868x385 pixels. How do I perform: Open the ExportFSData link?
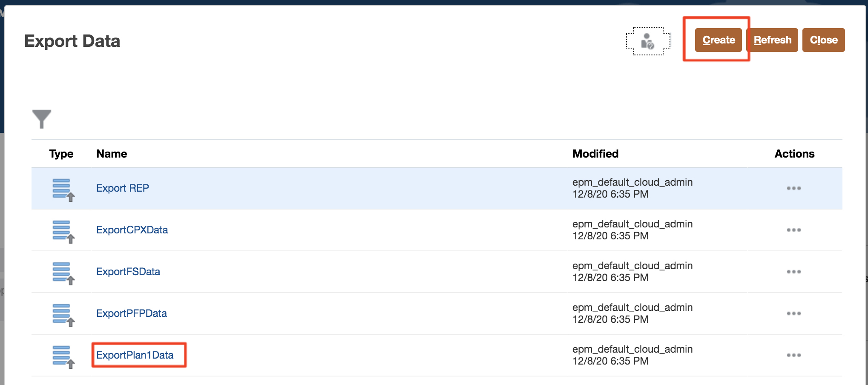click(128, 272)
